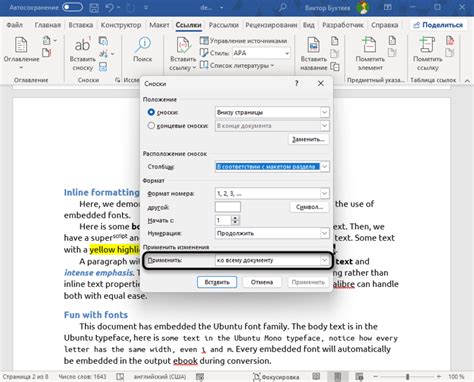Click the Символ button
474x382 pixels.
(309, 207)
